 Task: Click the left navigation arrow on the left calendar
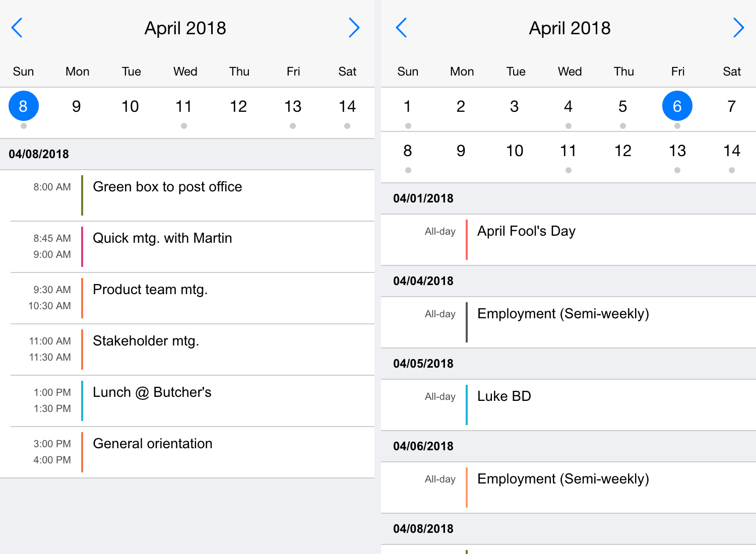coord(17,28)
